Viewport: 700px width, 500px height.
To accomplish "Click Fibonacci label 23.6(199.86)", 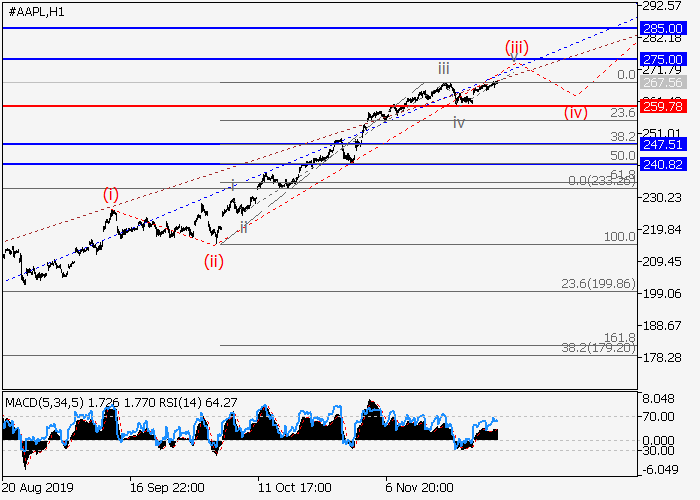I will [598, 283].
